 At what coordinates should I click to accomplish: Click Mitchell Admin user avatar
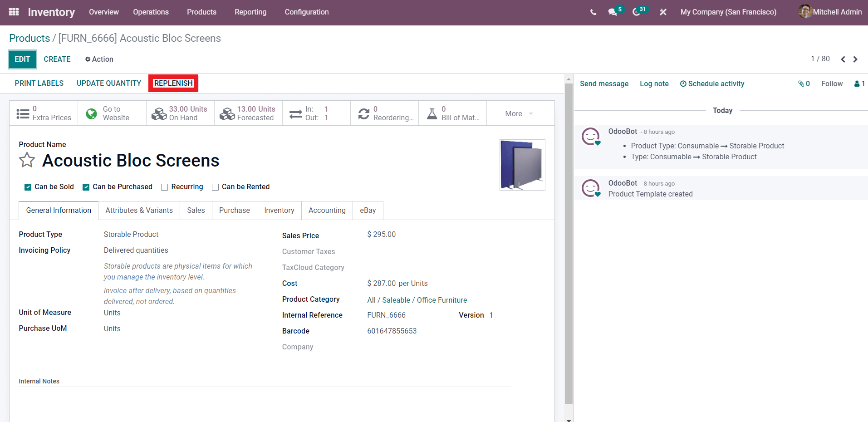(805, 11)
